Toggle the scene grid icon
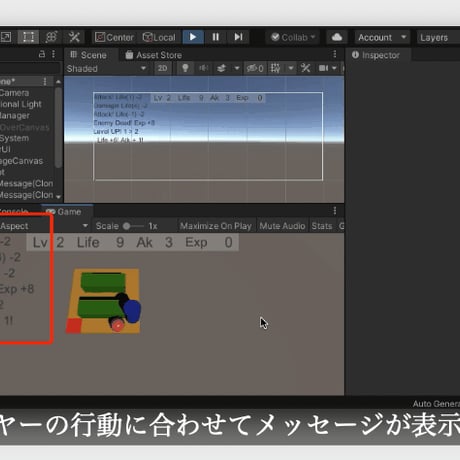Viewport: 460px width, 460px height. (275, 68)
